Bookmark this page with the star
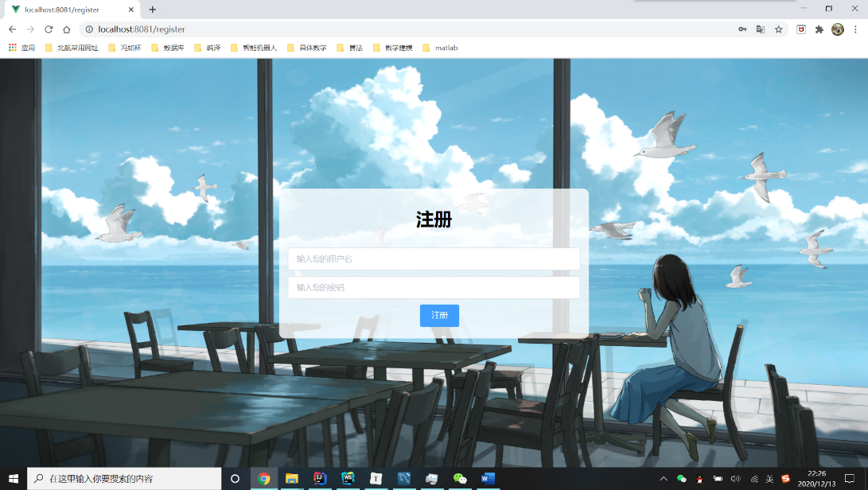The height and width of the screenshot is (490, 868). point(779,29)
